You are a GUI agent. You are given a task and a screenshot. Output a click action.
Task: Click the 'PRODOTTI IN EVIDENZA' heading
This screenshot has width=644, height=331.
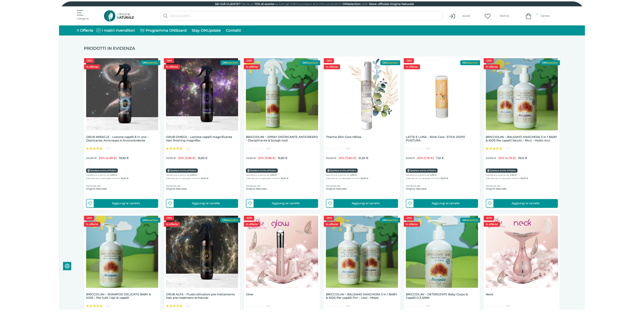(109, 48)
